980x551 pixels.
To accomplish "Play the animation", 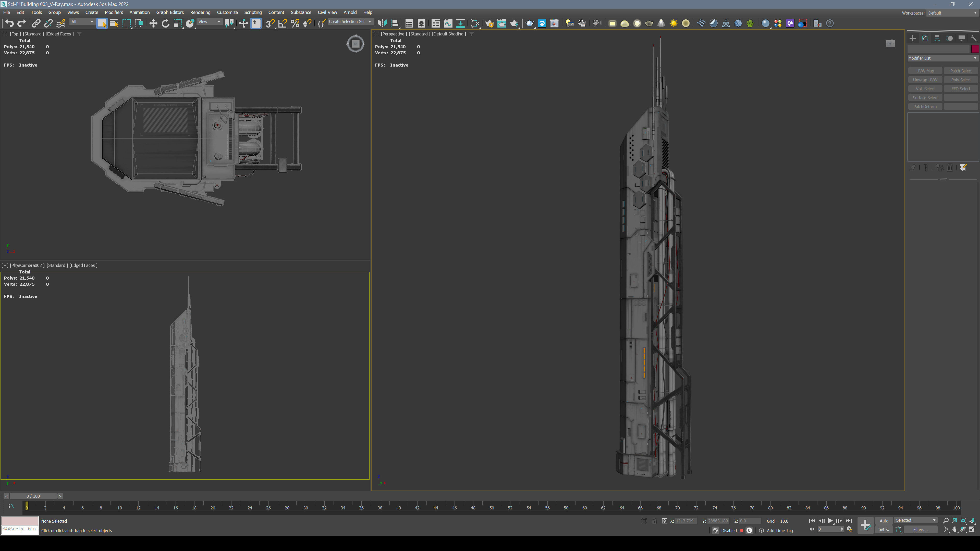I will pos(830,521).
